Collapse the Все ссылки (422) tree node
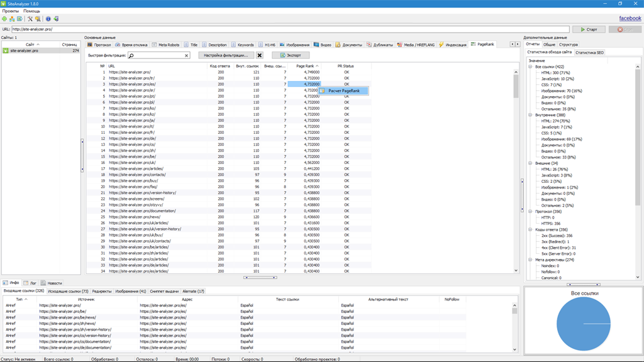 pyautogui.click(x=531, y=65)
